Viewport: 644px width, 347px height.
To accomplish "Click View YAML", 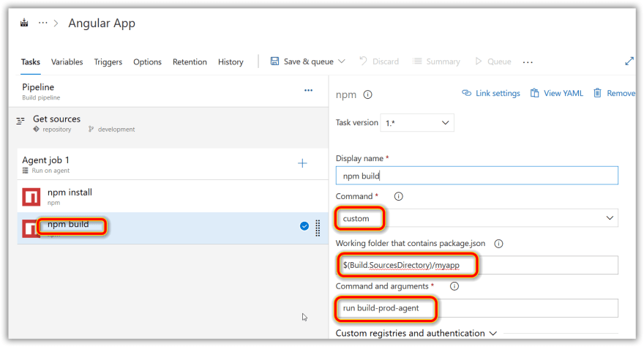I will (x=556, y=93).
